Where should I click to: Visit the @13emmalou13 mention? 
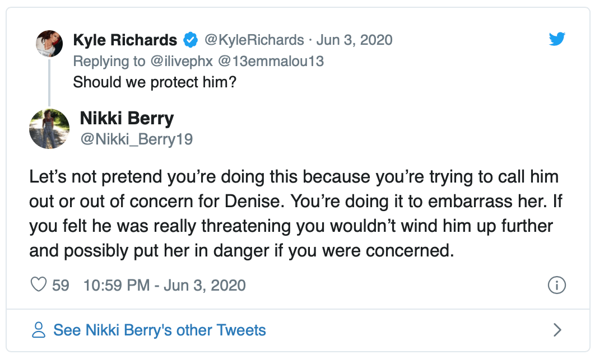[271, 61]
